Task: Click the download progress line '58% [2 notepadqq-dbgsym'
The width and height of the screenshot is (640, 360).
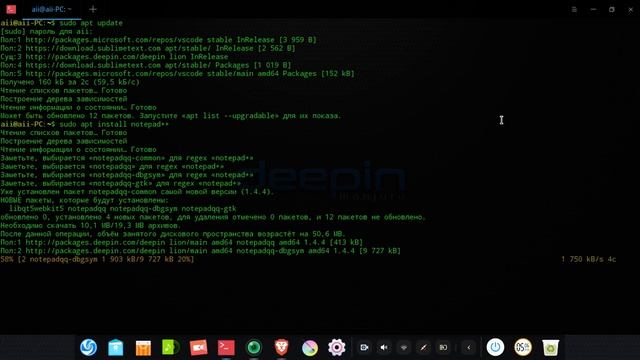Action: click(97, 259)
